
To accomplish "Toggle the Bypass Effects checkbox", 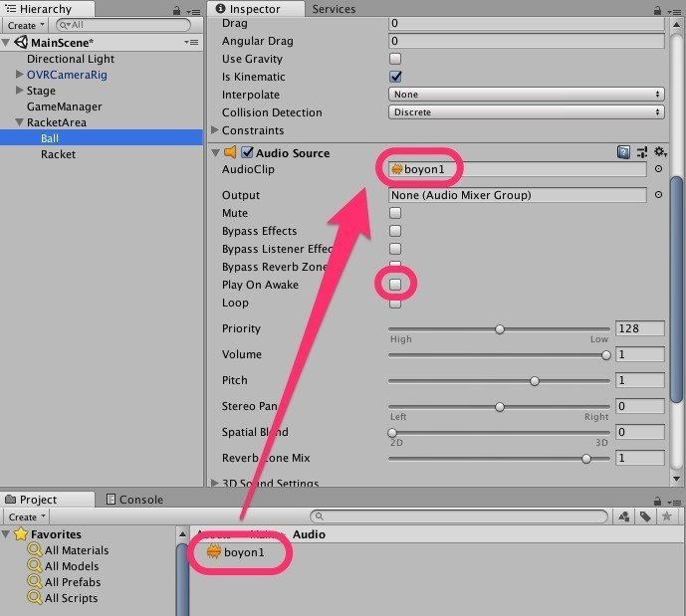I will [x=395, y=231].
